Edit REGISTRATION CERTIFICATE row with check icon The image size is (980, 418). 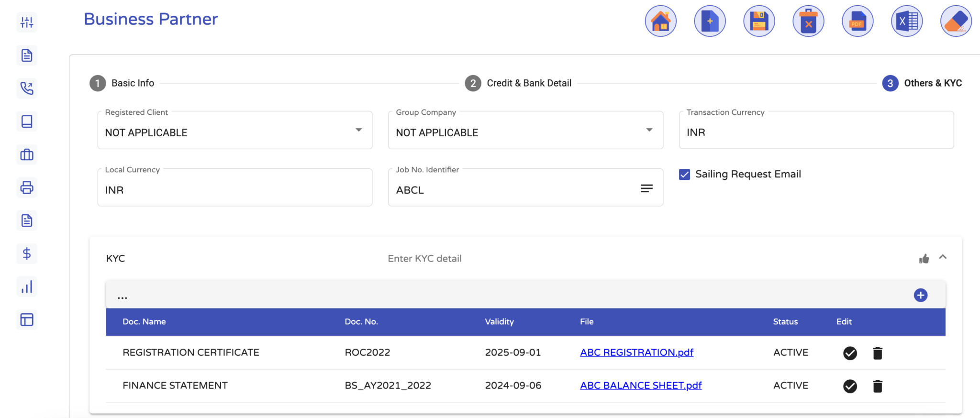point(850,353)
